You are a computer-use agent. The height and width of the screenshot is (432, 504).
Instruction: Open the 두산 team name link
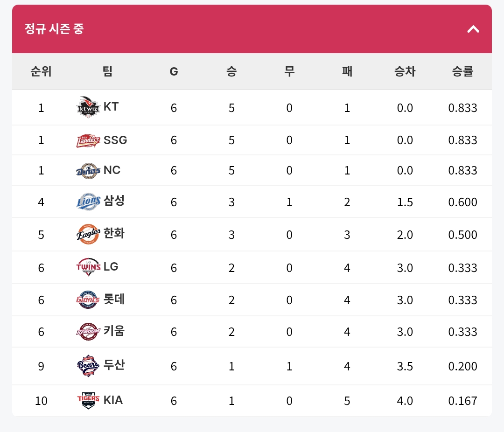[x=114, y=365]
